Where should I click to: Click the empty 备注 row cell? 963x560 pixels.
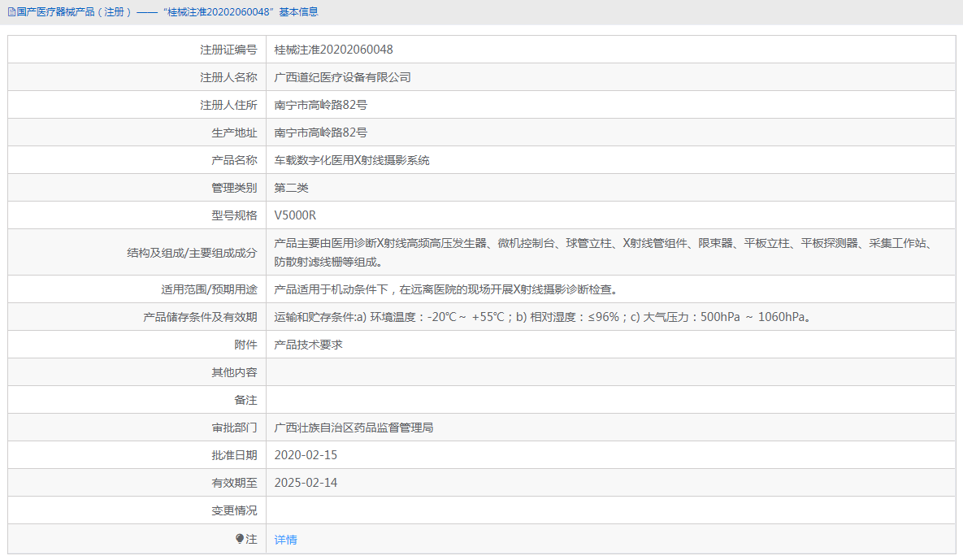(x=569, y=399)
